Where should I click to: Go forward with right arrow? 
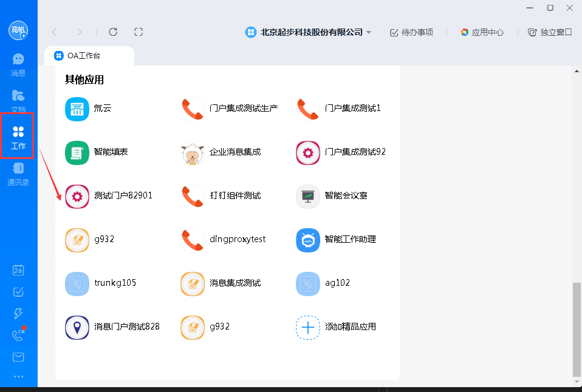pyautogui.click(x=80, y=32)
